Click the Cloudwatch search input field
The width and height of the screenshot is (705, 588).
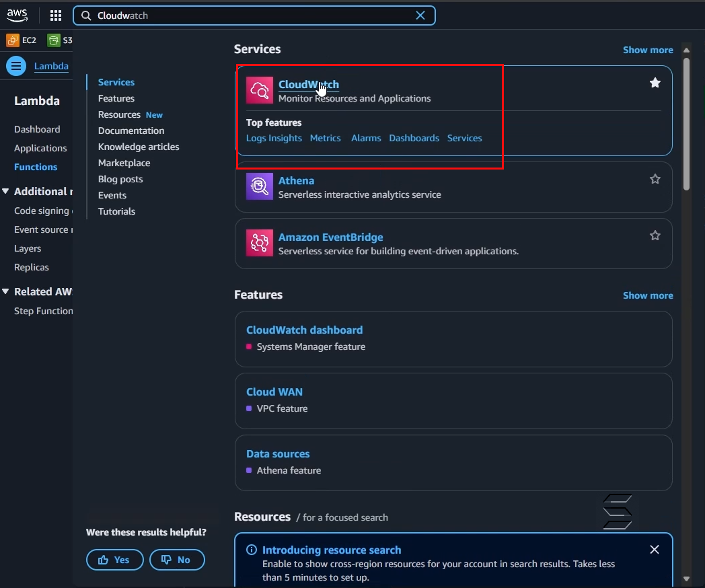click(x=254, y=15)
